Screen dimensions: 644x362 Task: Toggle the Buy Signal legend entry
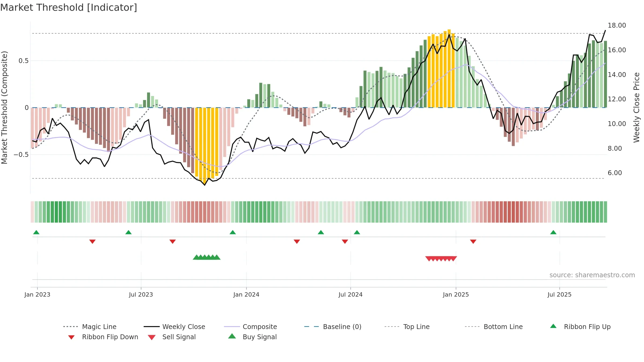coord(253,337)
